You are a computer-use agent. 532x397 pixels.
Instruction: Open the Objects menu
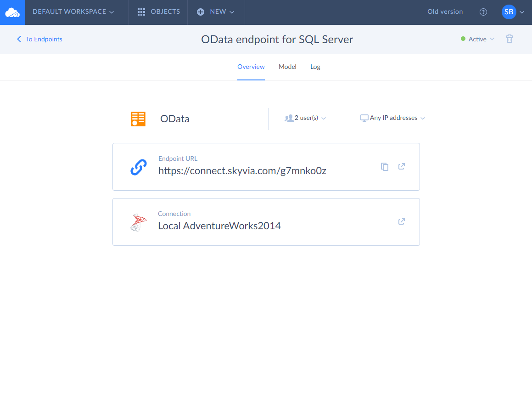[158, 12]
